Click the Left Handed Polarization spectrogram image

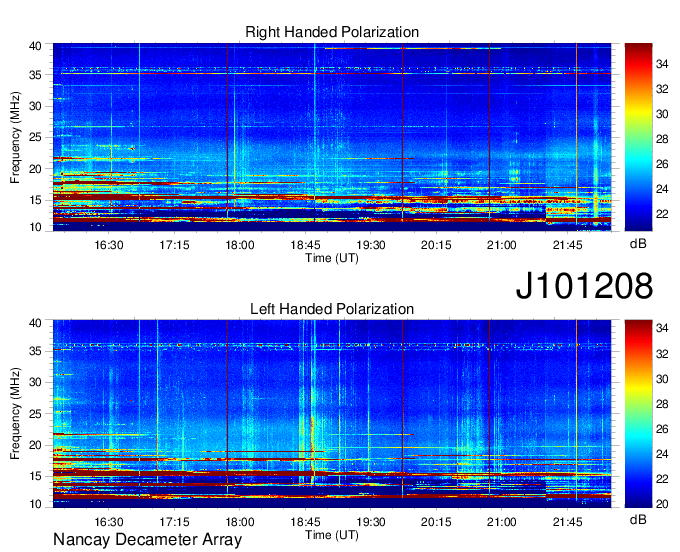[332, 414]
